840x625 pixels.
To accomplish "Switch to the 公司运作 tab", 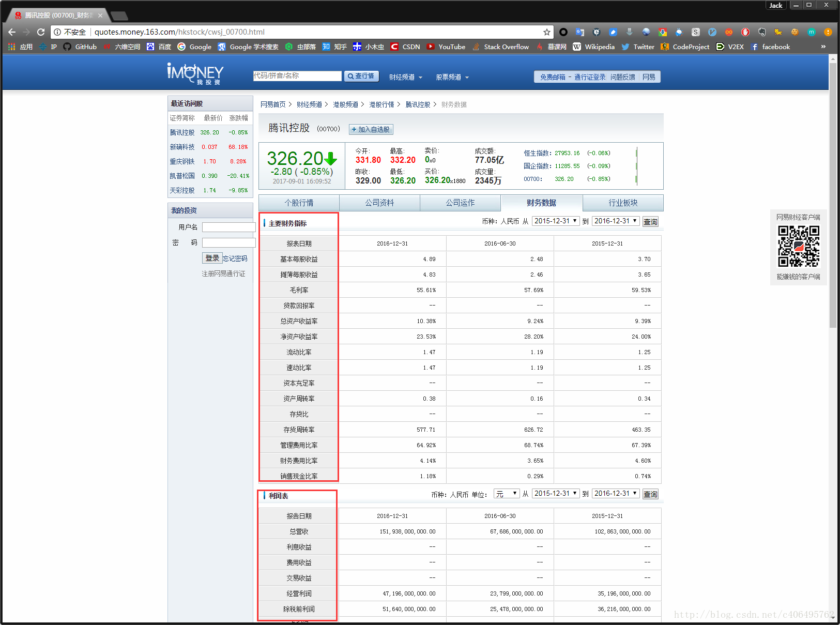I will pyautogui.click(x=460, y=203).
